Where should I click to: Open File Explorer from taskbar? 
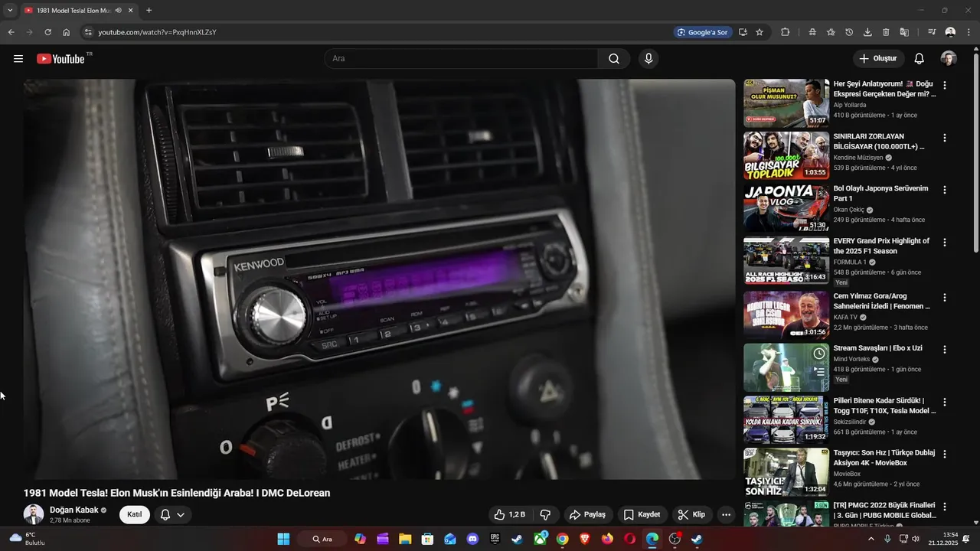point(405,539)
